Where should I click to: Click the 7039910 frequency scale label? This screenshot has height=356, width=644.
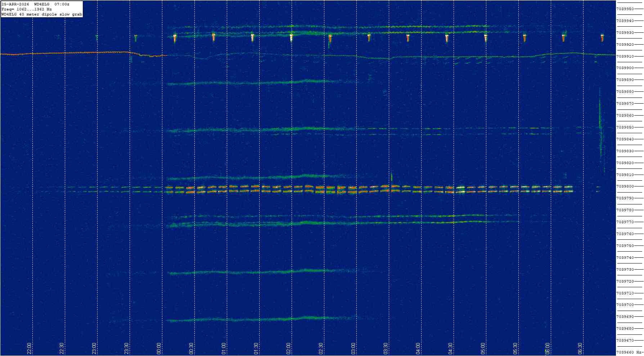[625, 57]
